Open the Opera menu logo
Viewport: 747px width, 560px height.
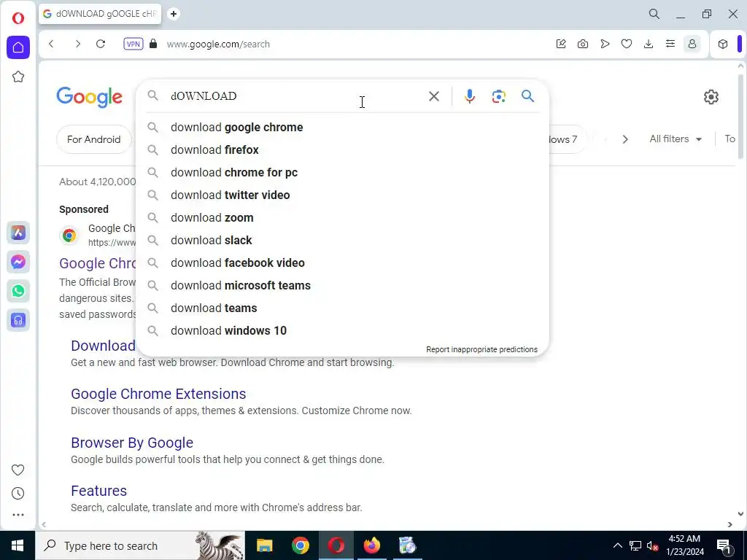point(18,18)
